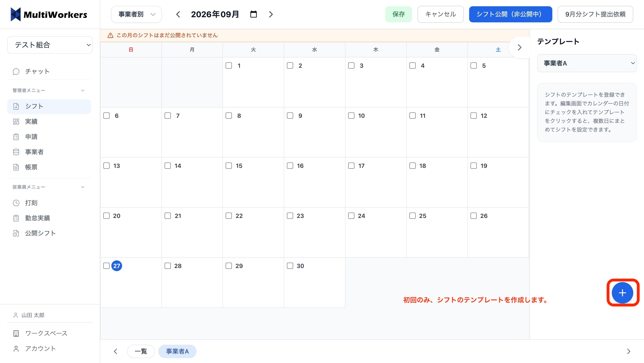This screenshot has width=644, height=363.
Task: Click 9月分シフト提出依頼 button
Action: tap(595, 14)
